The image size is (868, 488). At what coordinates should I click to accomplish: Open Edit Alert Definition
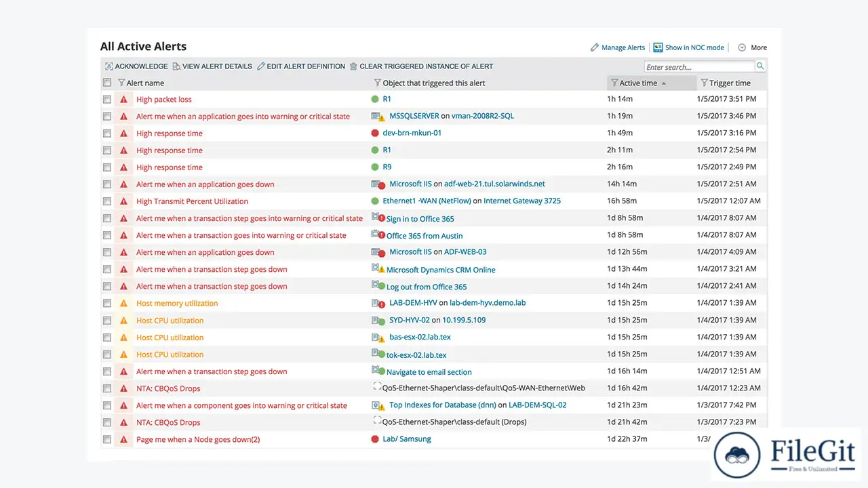pos(301,66)
